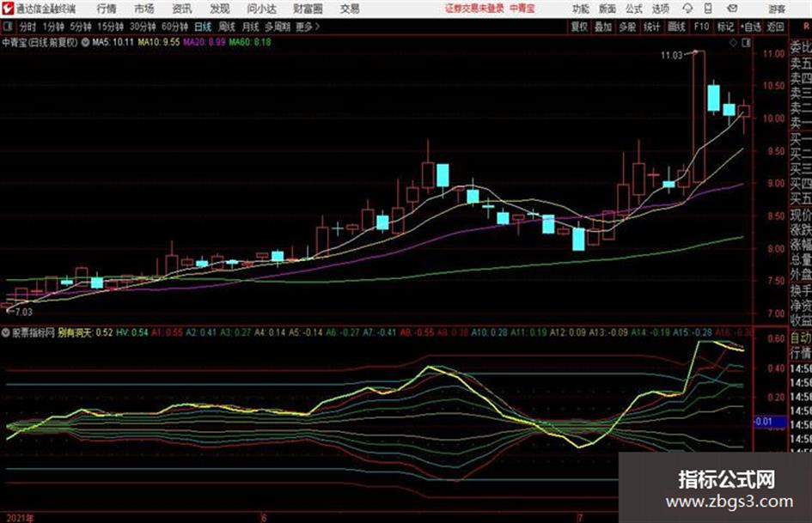The image size is (812, 523).
Task: Click the red R icon at top right
Action: pyautogui.click(x=806, y=27)
